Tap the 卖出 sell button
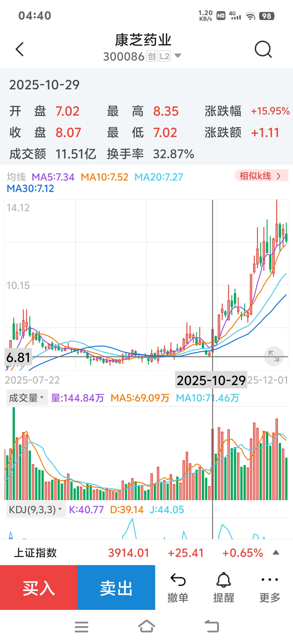The width and height of the screenshot is (293, 644). (116, 588)
